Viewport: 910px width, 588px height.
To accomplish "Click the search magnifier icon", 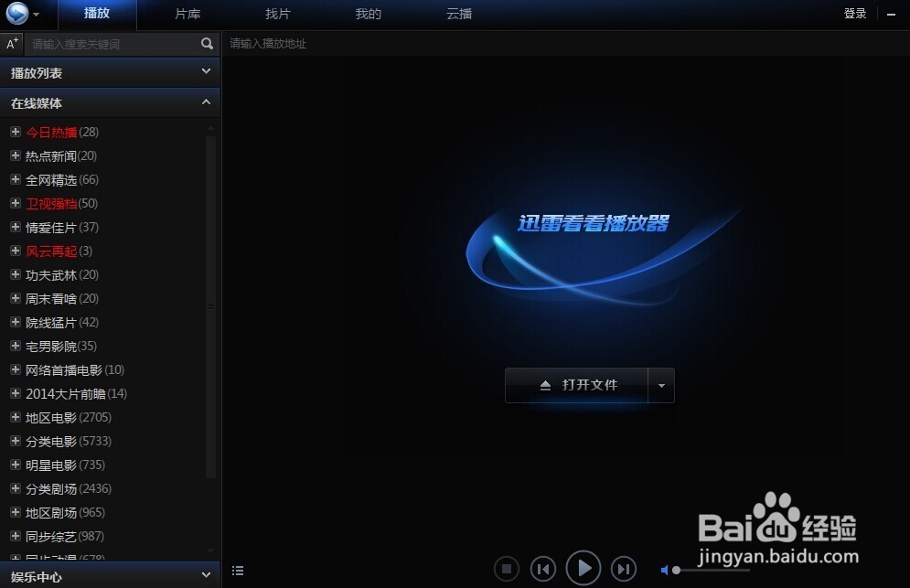I will tap(207, 43).
